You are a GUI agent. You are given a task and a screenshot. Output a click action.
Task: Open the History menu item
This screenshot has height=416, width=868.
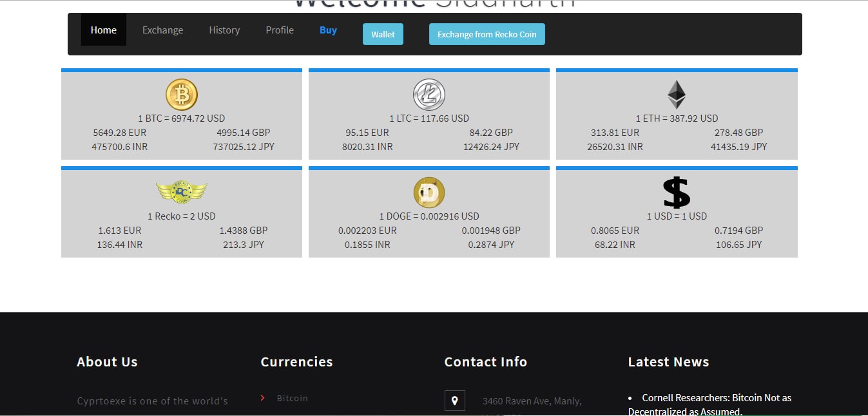pos(224,30)
